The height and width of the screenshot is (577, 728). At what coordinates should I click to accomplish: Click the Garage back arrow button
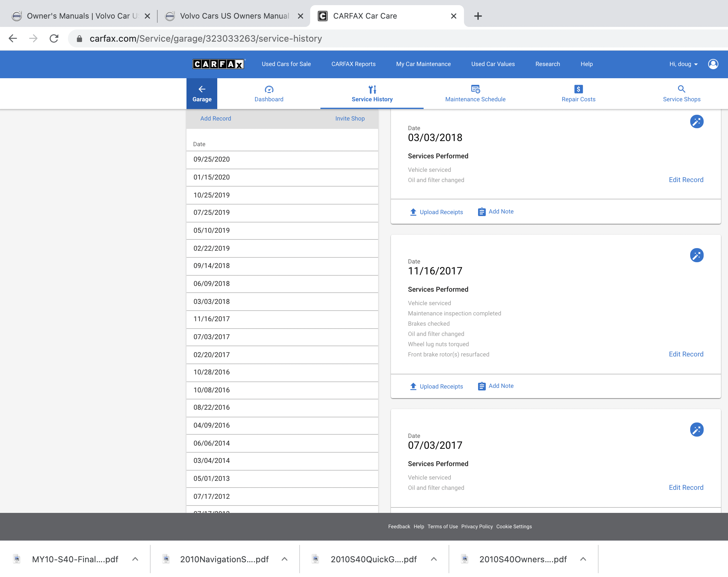tap(202, 94)
